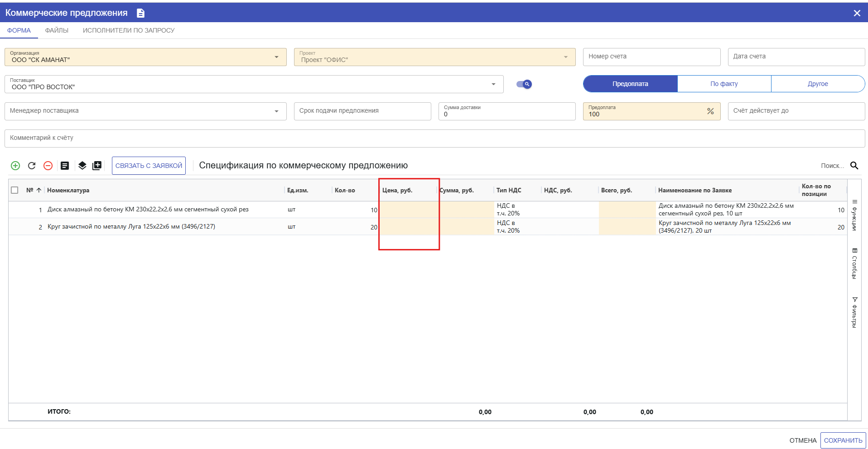
Task: Check the select-all checkbox in table header
Action: click(14, 190)
